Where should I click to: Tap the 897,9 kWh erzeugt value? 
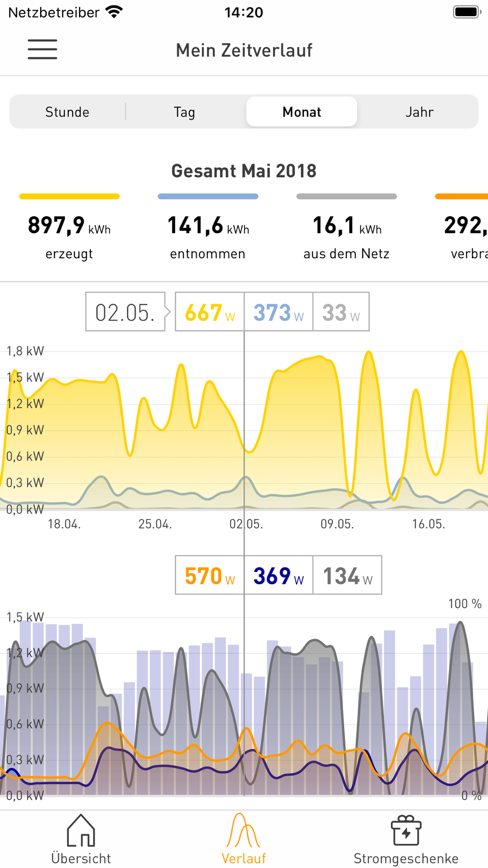pos(69,226)
